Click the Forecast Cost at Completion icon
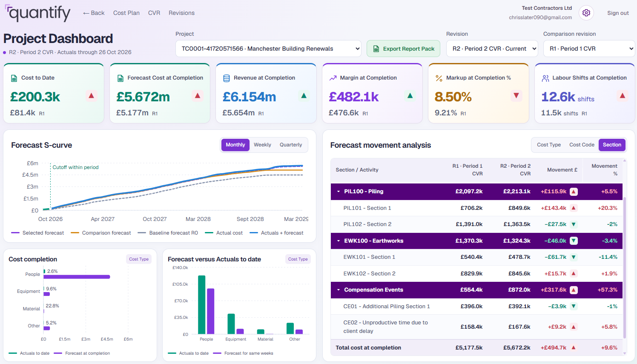The image size is (637, 364). (120, 78)
